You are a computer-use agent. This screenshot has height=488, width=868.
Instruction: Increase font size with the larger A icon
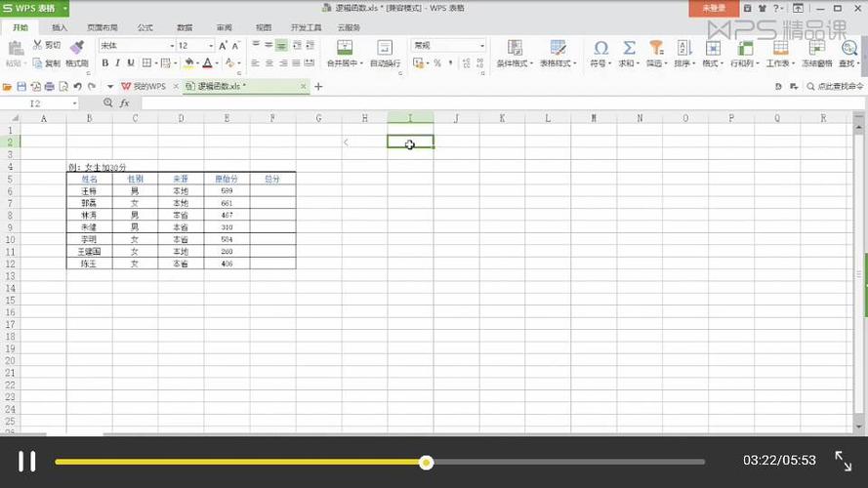223,45
